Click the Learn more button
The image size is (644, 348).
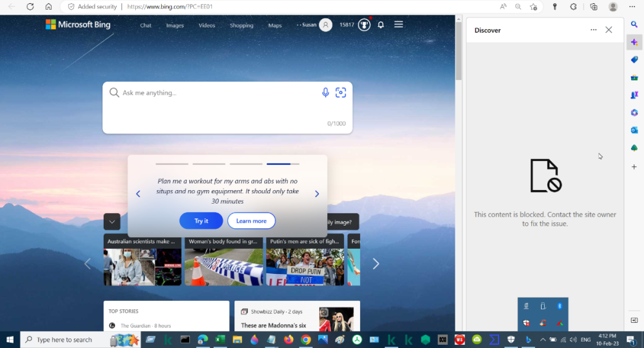(x=251, y=221)
